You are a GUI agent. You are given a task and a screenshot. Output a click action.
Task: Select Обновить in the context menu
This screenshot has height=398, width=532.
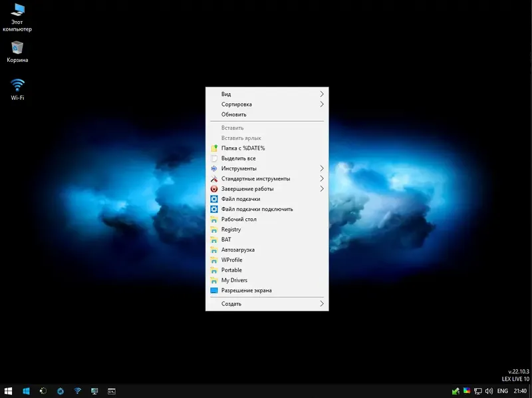[266, 114]
